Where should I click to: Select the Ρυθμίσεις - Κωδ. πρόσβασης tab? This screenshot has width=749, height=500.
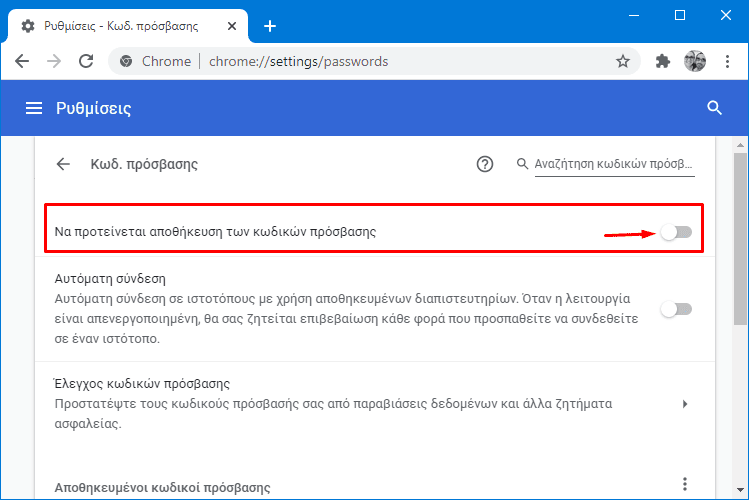click(128, 26)
